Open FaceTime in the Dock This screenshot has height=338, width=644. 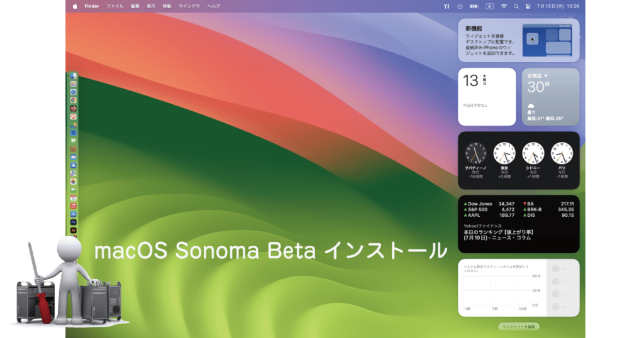click(73, 190)
